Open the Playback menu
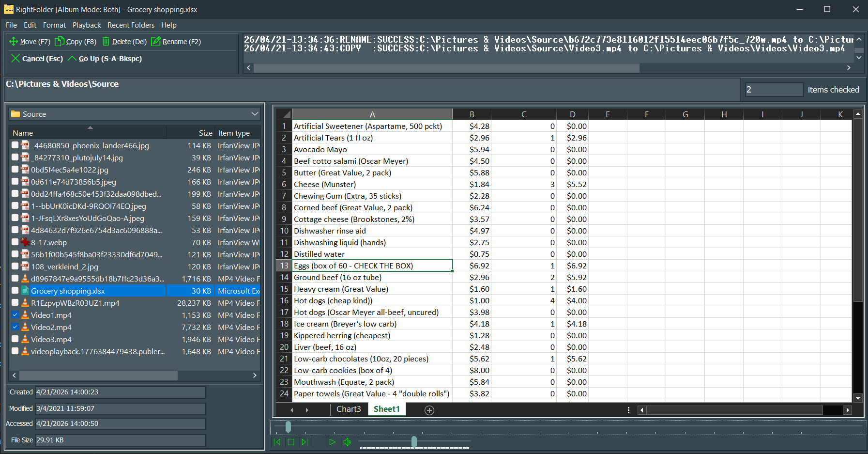 (86, 25)
